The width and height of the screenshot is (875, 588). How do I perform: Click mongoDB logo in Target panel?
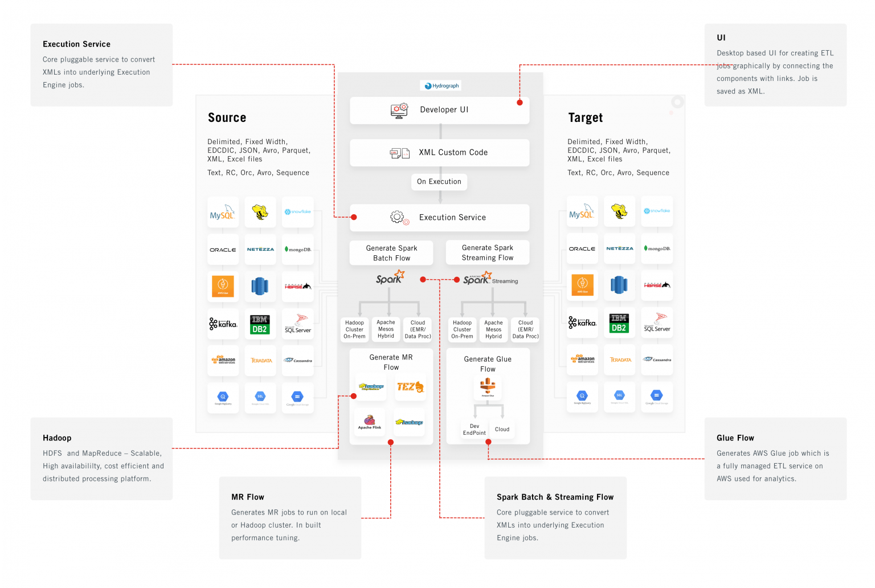coord(657,248)
